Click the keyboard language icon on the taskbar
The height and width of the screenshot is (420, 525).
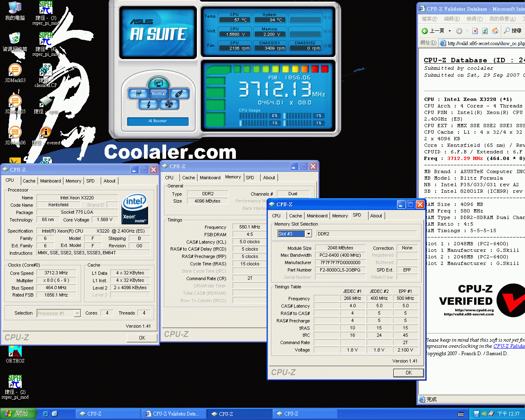(461, 414)
